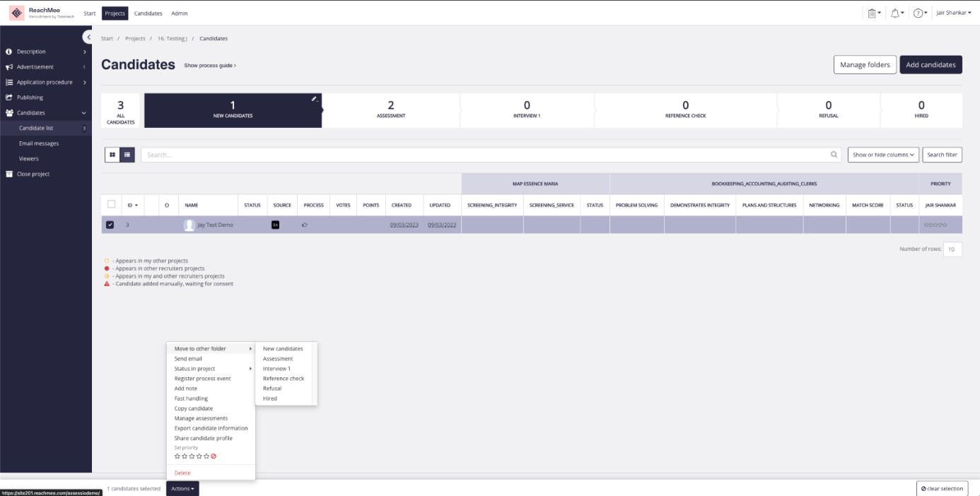
Task: Click the no-priority red circle icon
Action: tap(214, 456)
